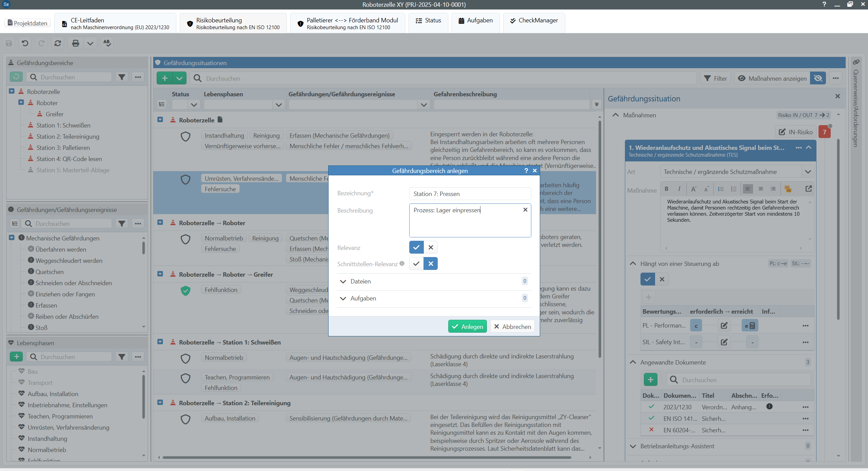Screen dimensions: 868x471
Task: Expand the Betriebsanleitungs-Assistent section
Action: tap(633, 446)
